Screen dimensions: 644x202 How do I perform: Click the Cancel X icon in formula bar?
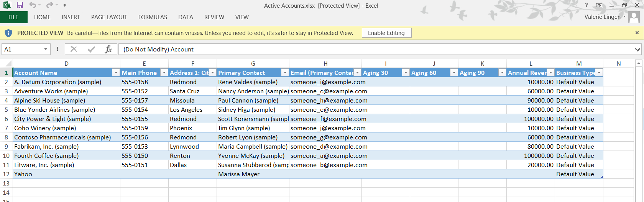coord(74,49)
